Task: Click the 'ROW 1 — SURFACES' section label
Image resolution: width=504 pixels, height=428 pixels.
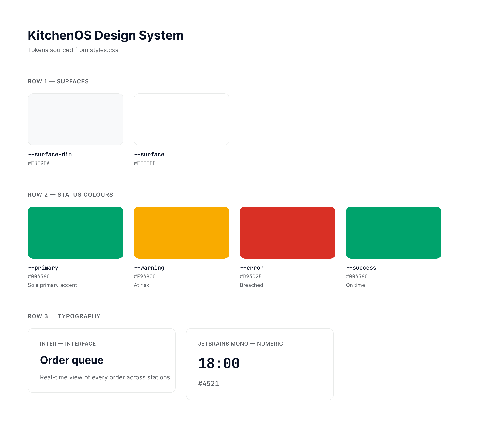Action: (58, 81)
